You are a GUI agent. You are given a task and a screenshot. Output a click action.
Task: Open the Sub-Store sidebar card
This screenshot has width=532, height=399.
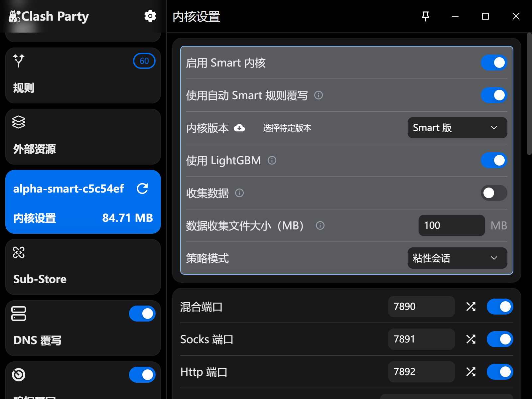[x=83, y=267]
